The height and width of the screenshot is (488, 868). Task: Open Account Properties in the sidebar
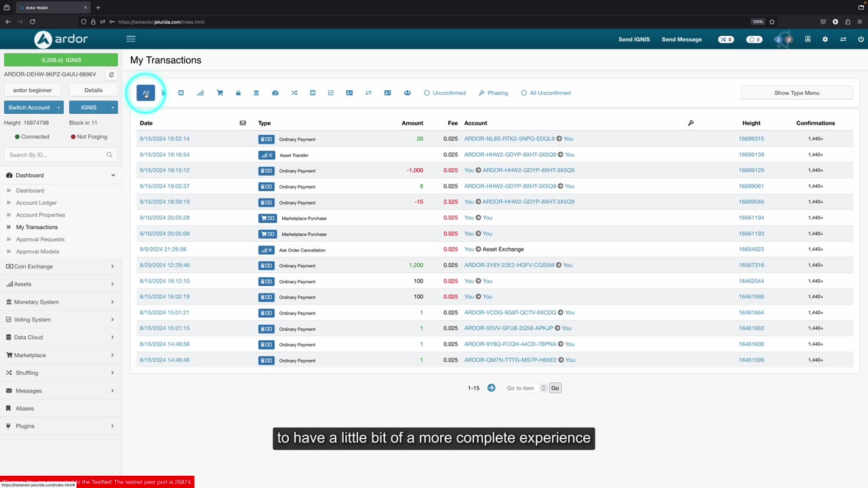pos(41,215)
